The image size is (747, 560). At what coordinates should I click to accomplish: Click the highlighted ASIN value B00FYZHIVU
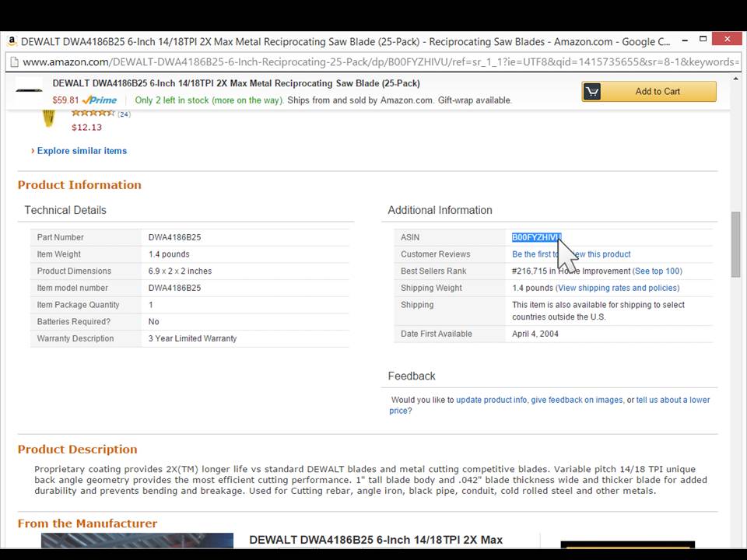coord(536,237)
